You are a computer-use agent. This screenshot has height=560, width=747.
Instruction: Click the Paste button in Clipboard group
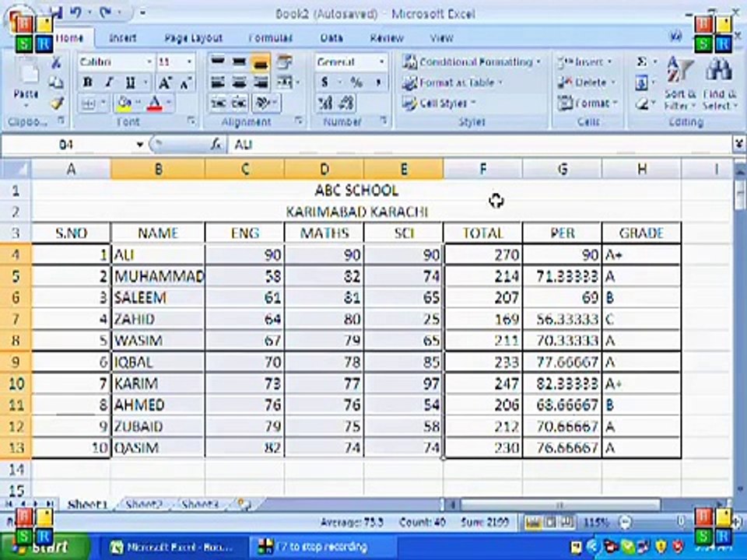pyautogui.click(x=27, y=82)
